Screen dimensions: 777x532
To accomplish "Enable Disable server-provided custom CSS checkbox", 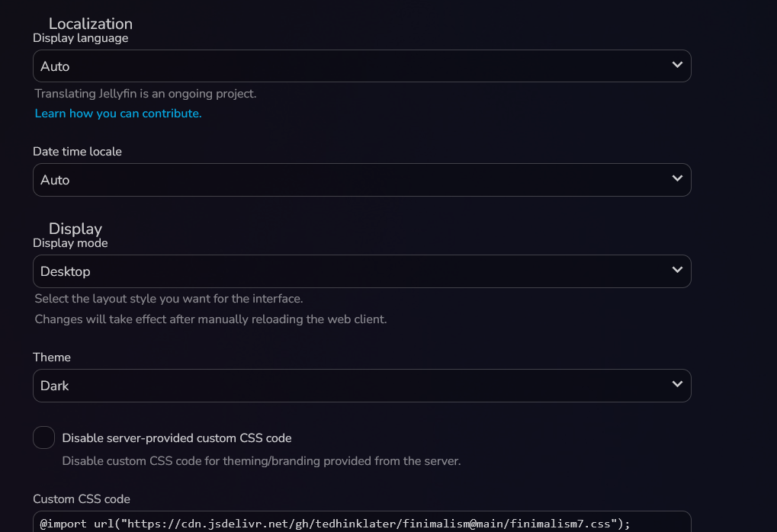I will pos(44,437).
